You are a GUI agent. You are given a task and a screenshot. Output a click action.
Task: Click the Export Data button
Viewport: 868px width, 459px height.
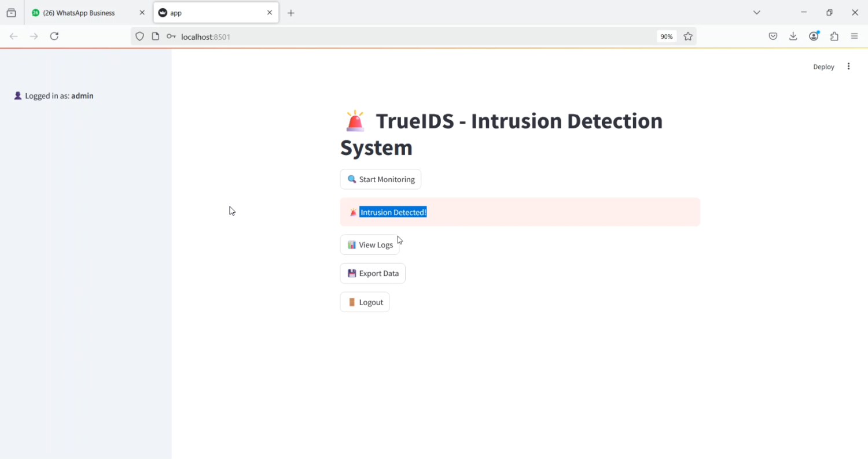click(x=373, y=273)
